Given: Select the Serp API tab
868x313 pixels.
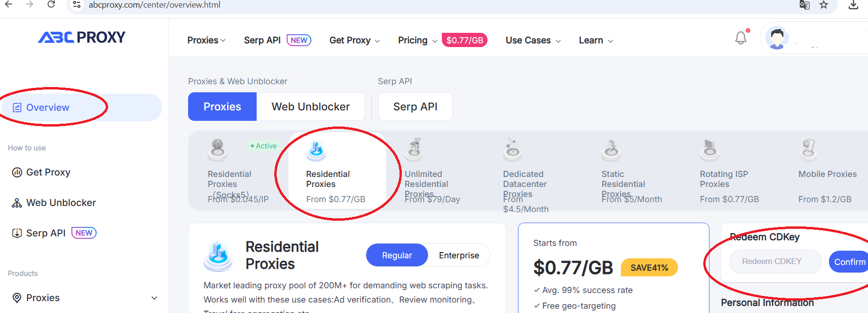Looking at the screenshot, I should click(415, 107).
